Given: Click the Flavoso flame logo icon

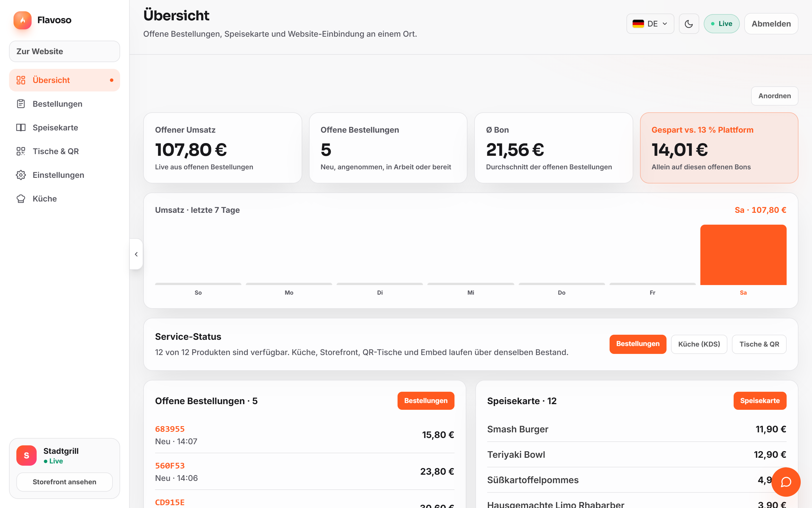Looking at the screenshot, I should click(x=23, y=20).
